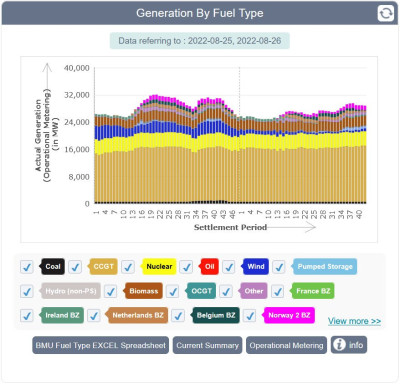400x385 pixels.
Task: Click the grey Hydro (non-PS) tag
Action: (x=70, y=291)
